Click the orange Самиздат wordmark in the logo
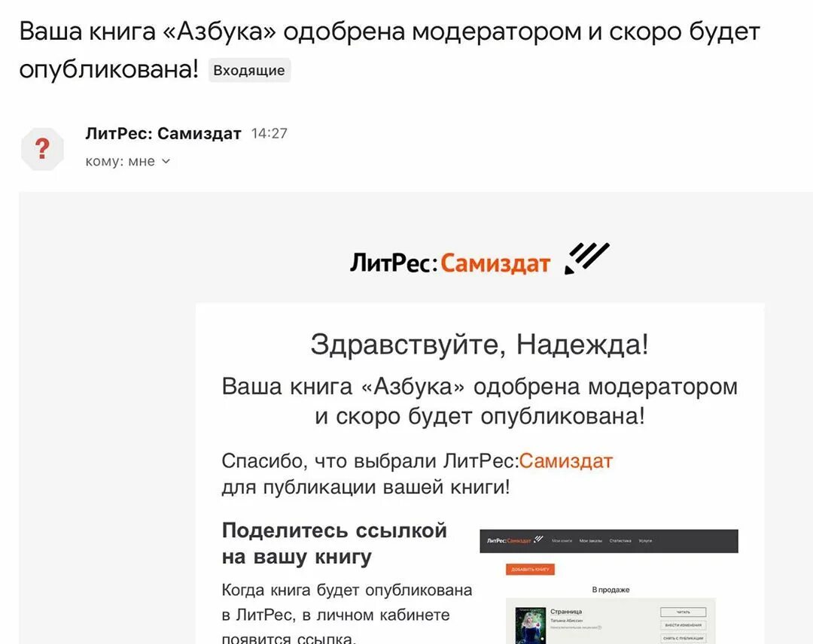The image size is (813, 644). coord(497,263)
